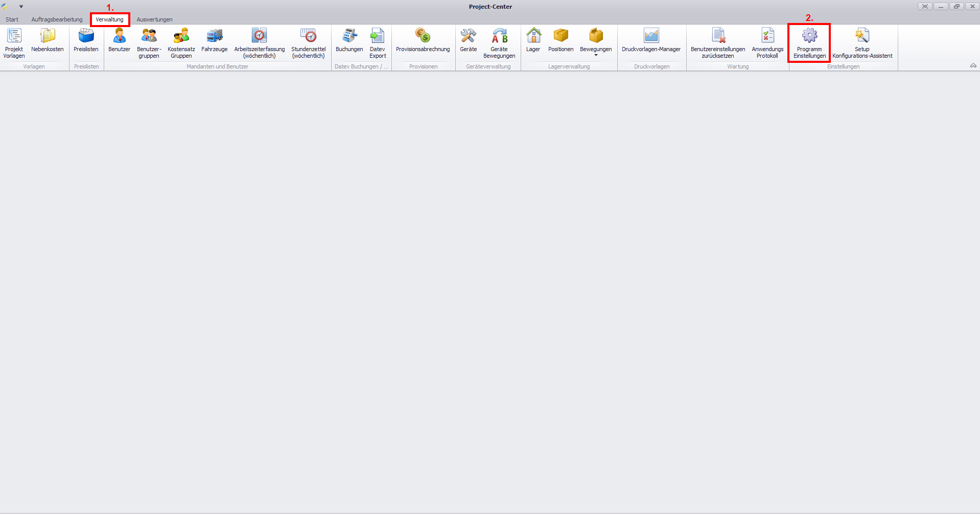Open Projekt Vorlagen
The image size is (980, 514).
[14, 43]
